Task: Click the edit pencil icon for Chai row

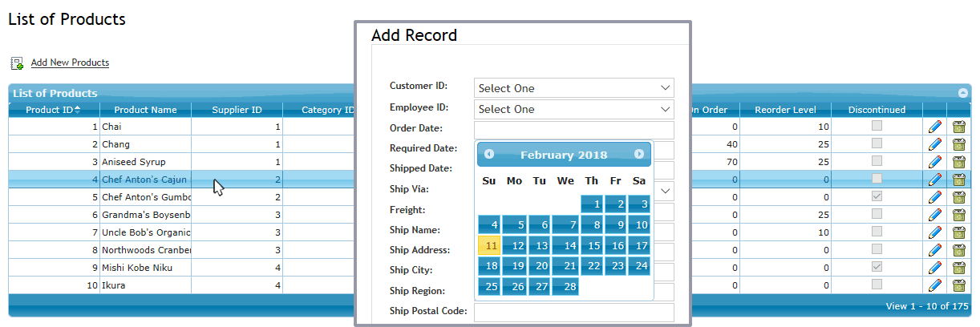Action: point(934,127)
